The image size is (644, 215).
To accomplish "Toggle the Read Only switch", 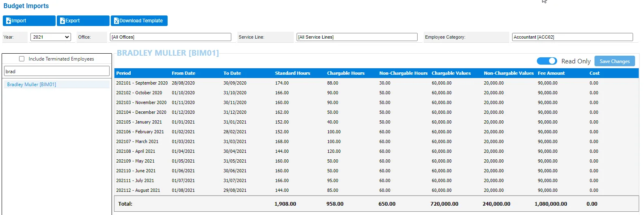I will [547, 61].
